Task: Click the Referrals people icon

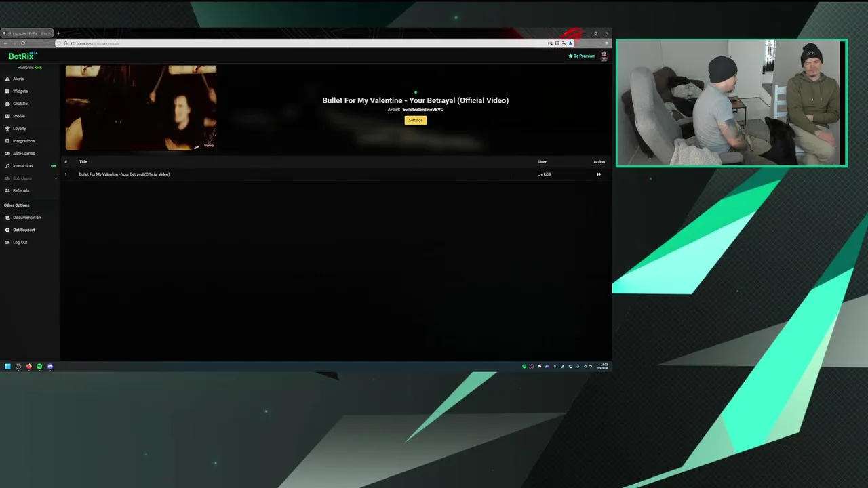Action: coord(7,190)
